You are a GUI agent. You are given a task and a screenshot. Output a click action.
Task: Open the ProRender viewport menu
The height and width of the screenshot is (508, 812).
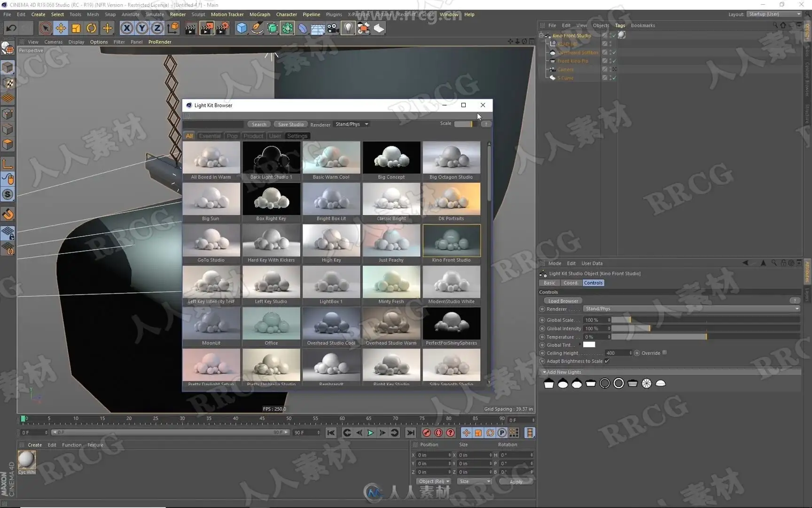click(160, 42)
